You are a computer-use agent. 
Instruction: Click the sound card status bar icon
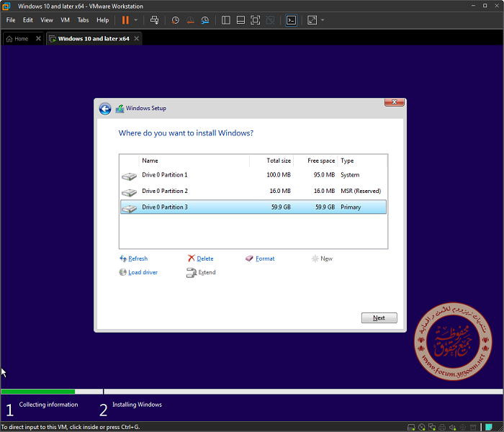[453, 428]
